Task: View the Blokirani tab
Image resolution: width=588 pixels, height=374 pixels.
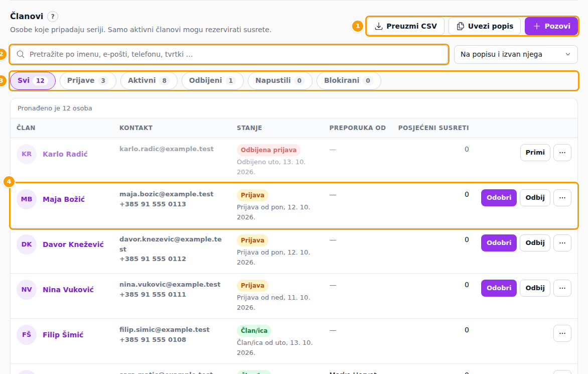Action: tap(348, 81)
